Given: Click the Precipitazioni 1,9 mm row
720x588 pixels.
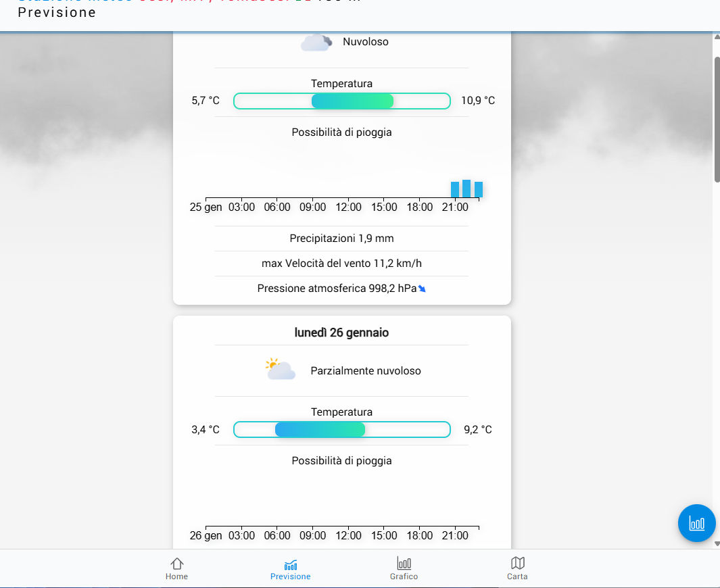Looking at the screenshot, I should [341, 239].
